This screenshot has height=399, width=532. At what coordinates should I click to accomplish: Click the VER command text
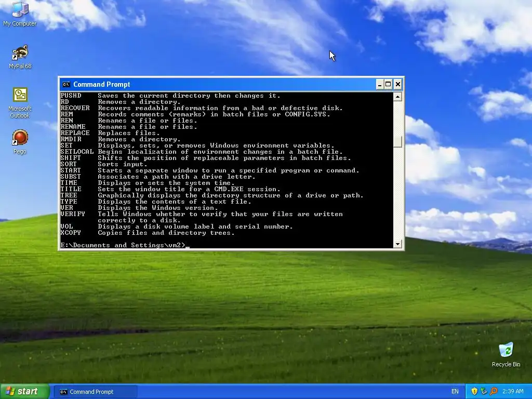(x=66, y=208)
